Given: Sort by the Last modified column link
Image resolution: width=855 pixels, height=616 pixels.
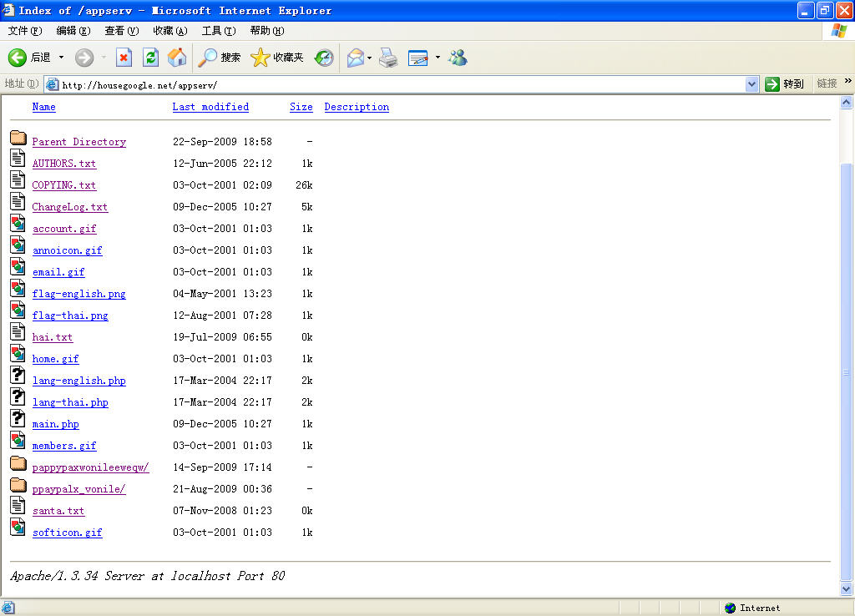Looking at the screenshot, I should click(x=210, y=107).
